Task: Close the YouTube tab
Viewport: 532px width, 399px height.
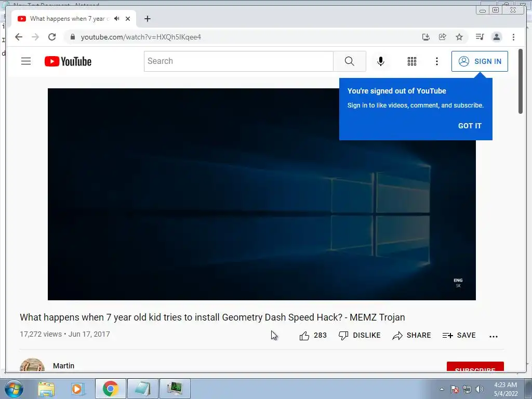Action: tap(128, 19)
